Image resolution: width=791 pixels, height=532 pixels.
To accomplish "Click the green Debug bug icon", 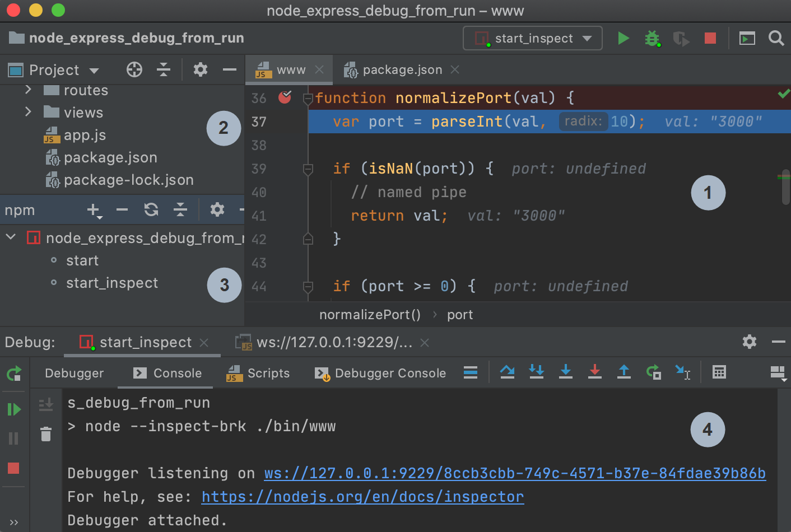I will pyautogui.click(x=652, y=38).
